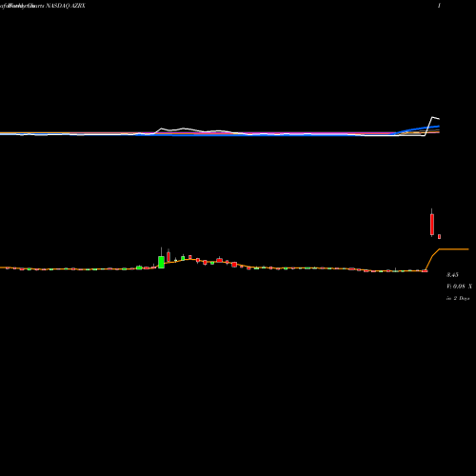Click the large green candlestick mid-chart

[x=161, y=261]
